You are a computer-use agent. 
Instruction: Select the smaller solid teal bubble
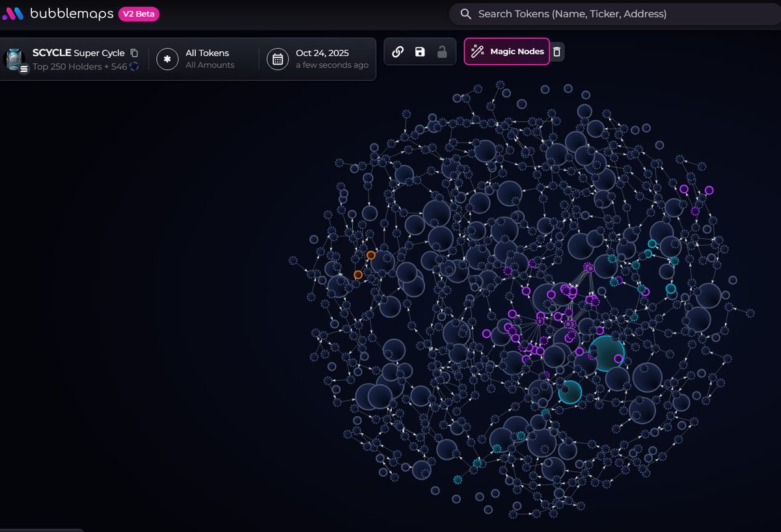[569, 392]
